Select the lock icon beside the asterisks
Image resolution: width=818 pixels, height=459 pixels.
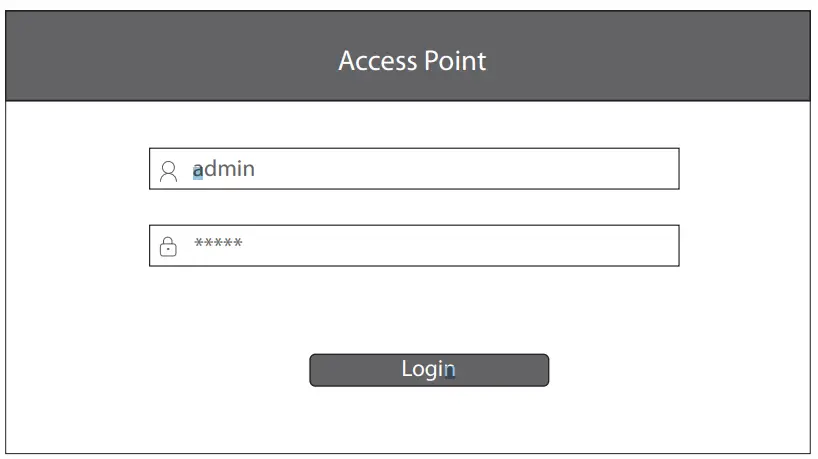168,246
